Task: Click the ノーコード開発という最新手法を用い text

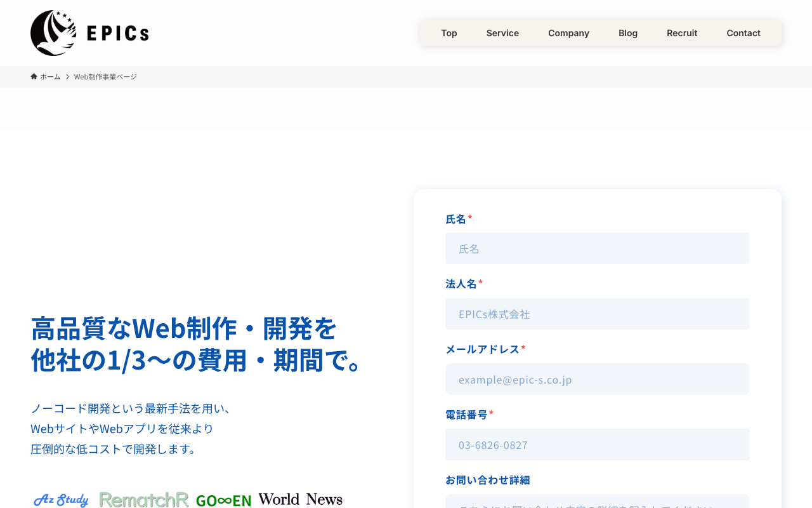Action: click(x=131, y=408)
